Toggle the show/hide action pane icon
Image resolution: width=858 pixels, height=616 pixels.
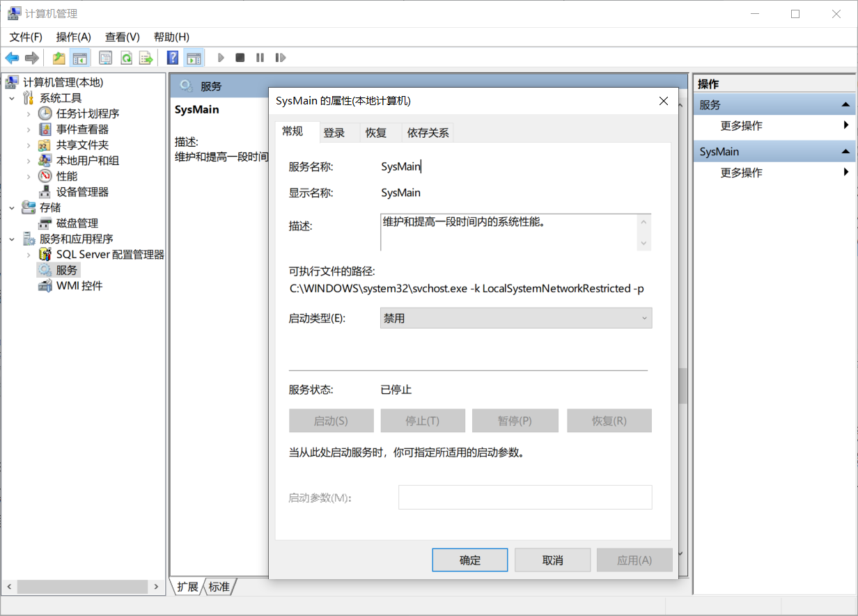pyautogui.click(x=194, y=58)
